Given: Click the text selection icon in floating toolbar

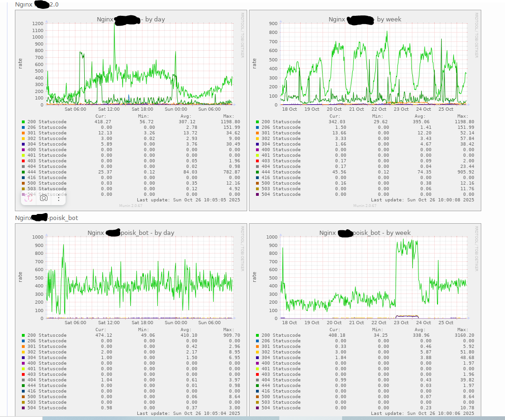Looking at the screenshot, I should pyautogui.click(x=28, y=198).
